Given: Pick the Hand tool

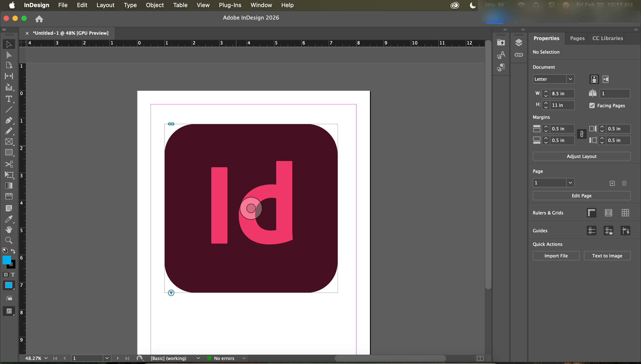Looking at the screenshot, I should (x=9, y=229).
